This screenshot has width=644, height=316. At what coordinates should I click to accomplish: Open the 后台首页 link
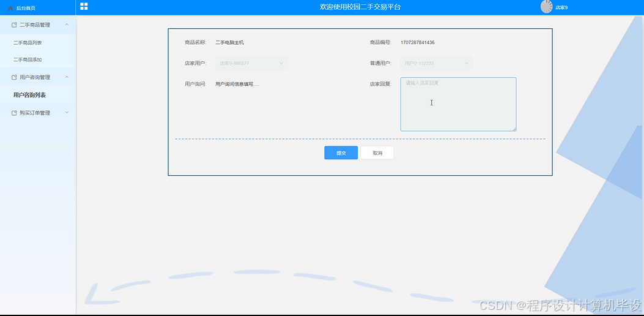[x=26, y=8]
